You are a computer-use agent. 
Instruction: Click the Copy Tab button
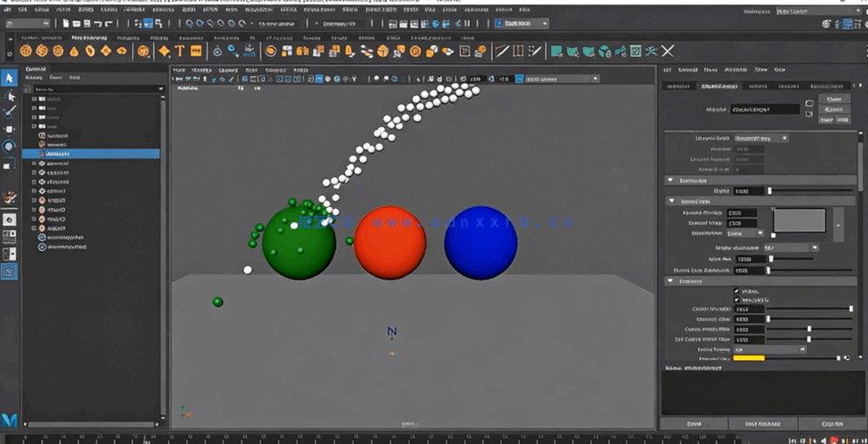tap(832, 424)
